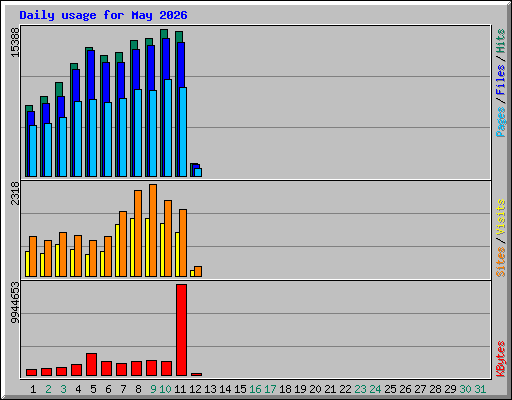Viewport: 512px width, 400px height.
Task: Click day 20 on the x-axis
Action: [x=315, y=389]
